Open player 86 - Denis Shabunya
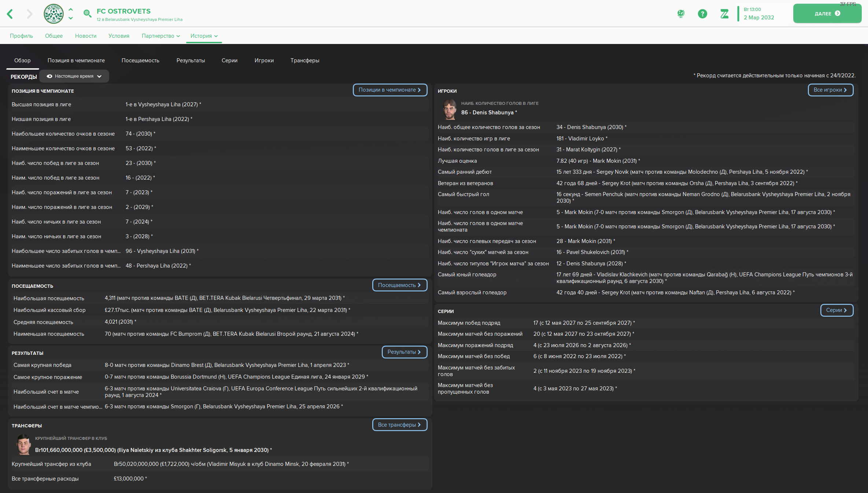 [489, 113]
